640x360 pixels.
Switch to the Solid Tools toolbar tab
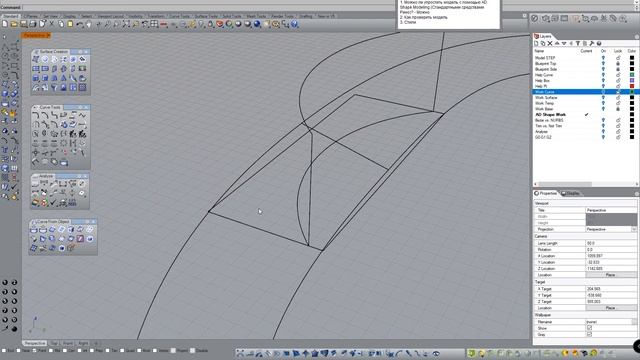coord(232,16)
